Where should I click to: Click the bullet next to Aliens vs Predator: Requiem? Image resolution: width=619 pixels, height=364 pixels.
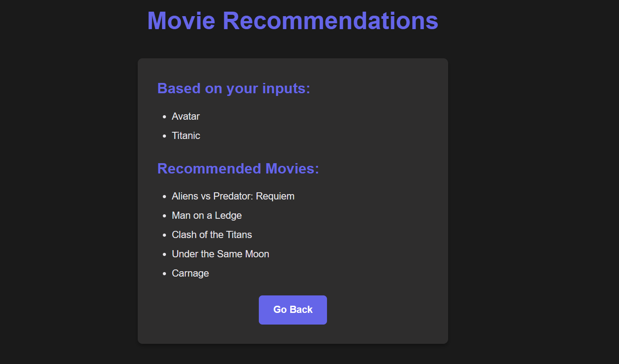click(164, 197)
